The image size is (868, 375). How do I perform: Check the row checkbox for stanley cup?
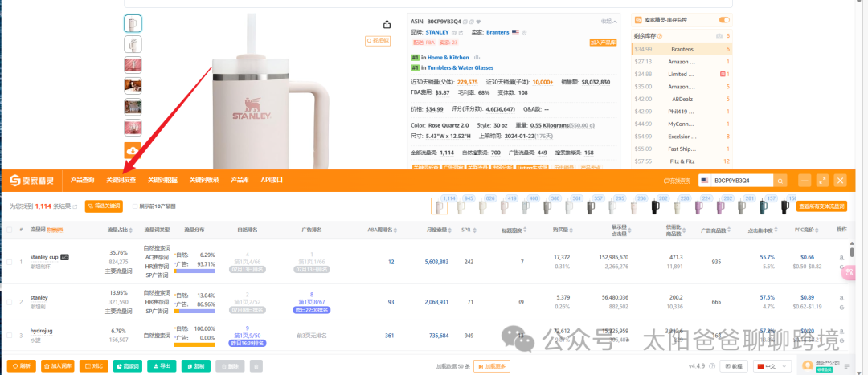(x=9, y=262)
